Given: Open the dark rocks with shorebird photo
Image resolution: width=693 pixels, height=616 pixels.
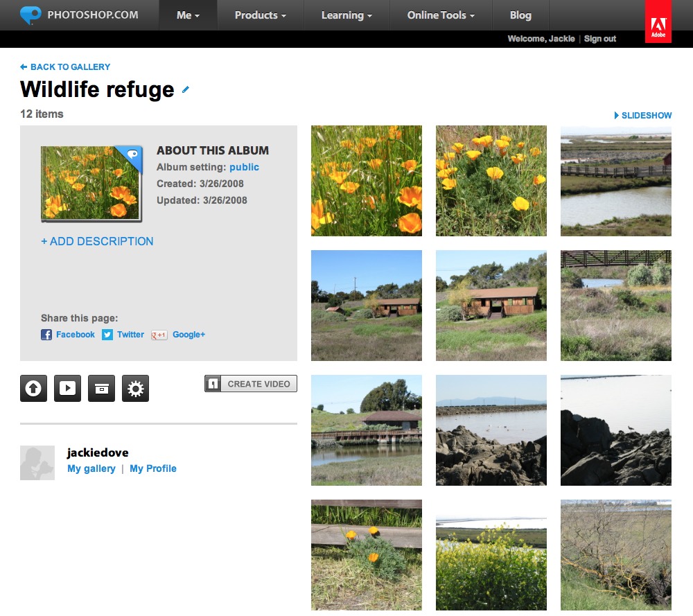Looking at the screenshot, I should (x=616, y=430).
